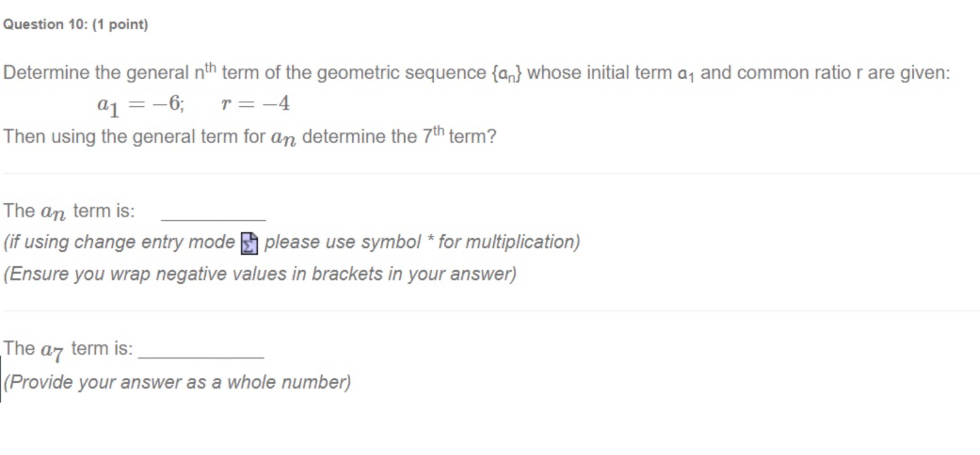Click the r = -4 equation
The width and height of the screenshot is (980, 455).
[255, 103]
